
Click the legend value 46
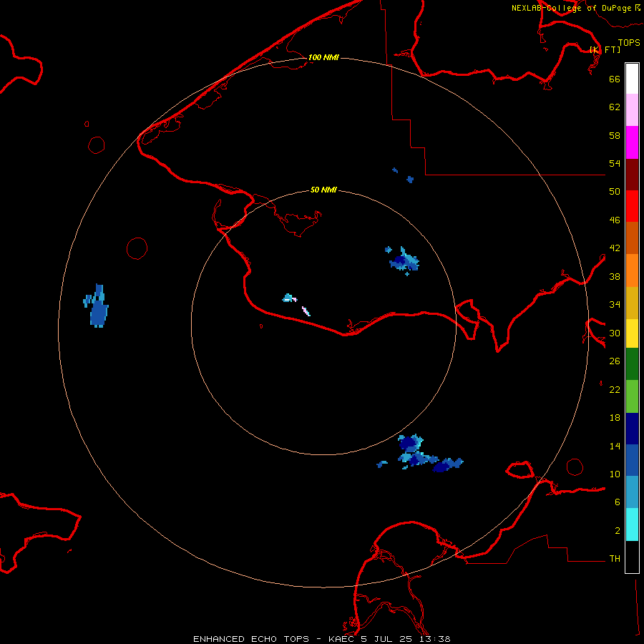[615, 220]
